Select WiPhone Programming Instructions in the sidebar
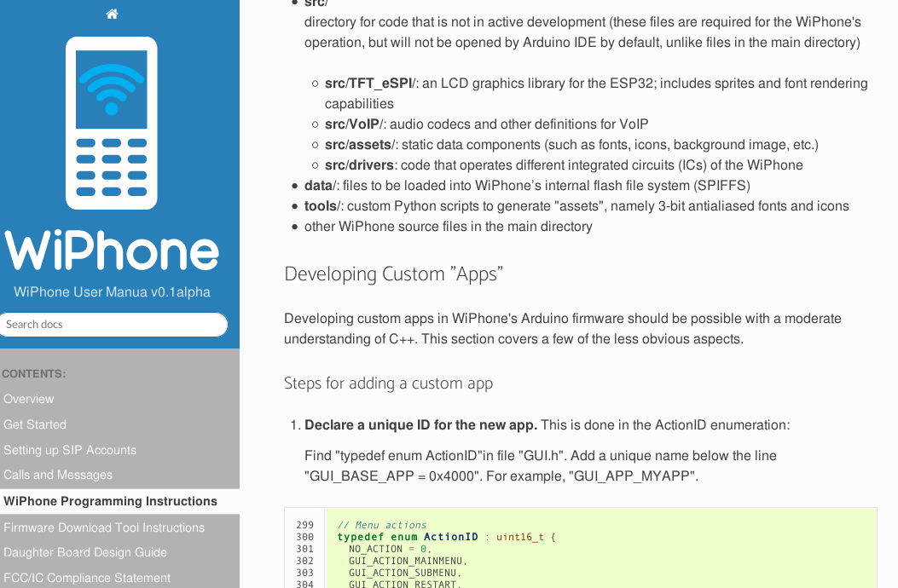This screenshot has height=588, width=898. click(x=110, y=501)
